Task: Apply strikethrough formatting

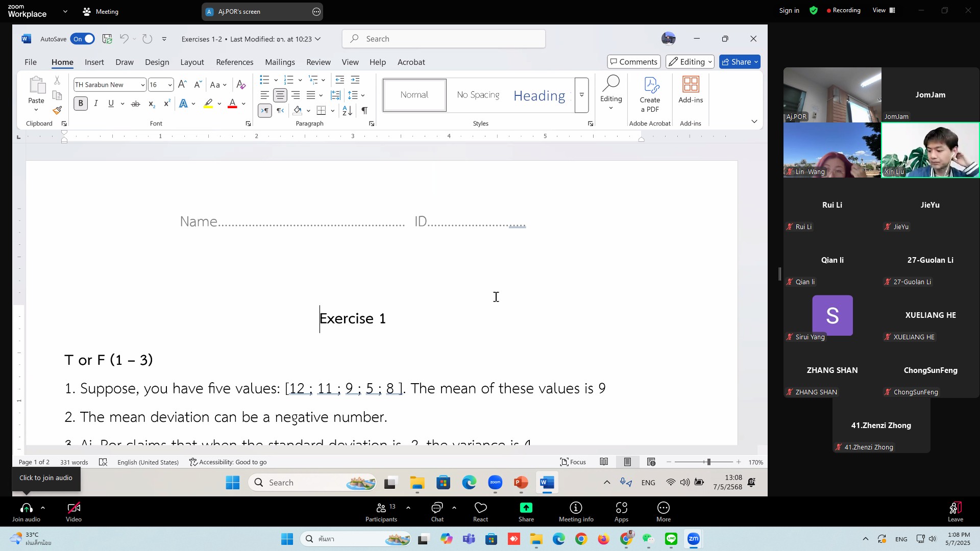Action: click(135, 104)
